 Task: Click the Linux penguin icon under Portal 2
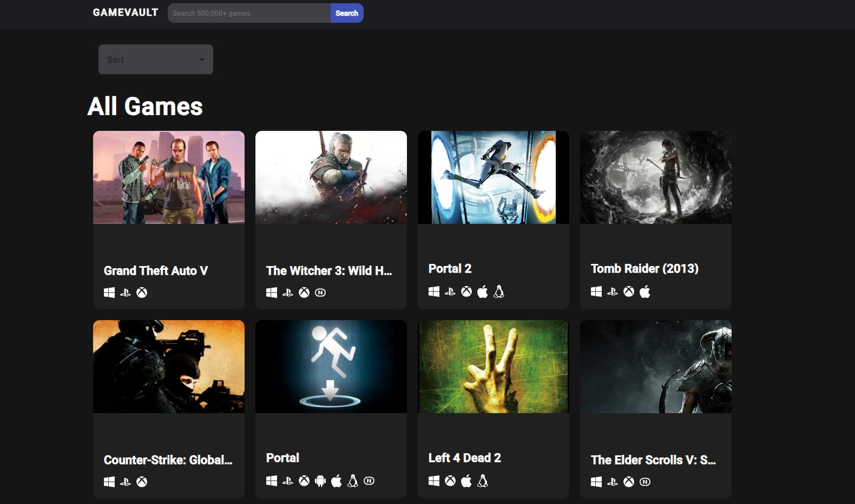coord(499,291)
